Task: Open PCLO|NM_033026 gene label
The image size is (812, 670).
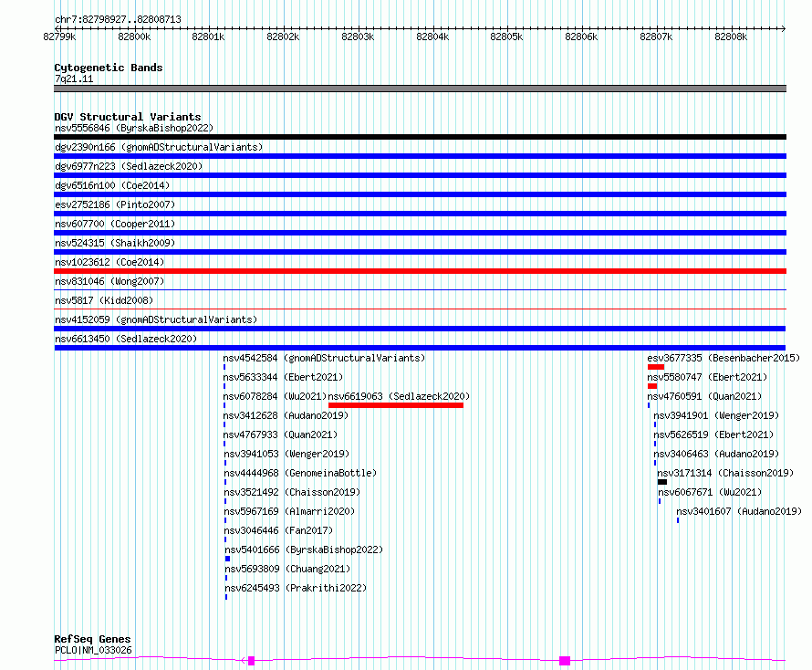Action: 93,650
